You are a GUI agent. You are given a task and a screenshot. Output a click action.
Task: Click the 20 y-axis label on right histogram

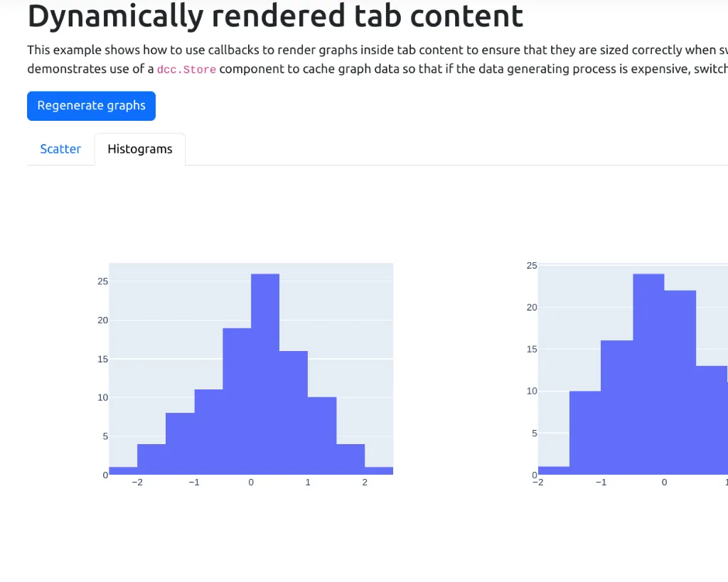point(532,308)
